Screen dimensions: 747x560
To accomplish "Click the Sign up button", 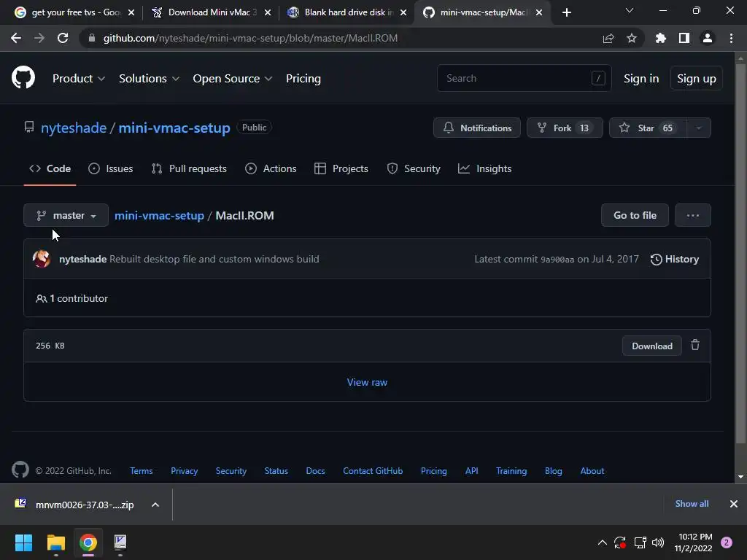I will [696, 79].
